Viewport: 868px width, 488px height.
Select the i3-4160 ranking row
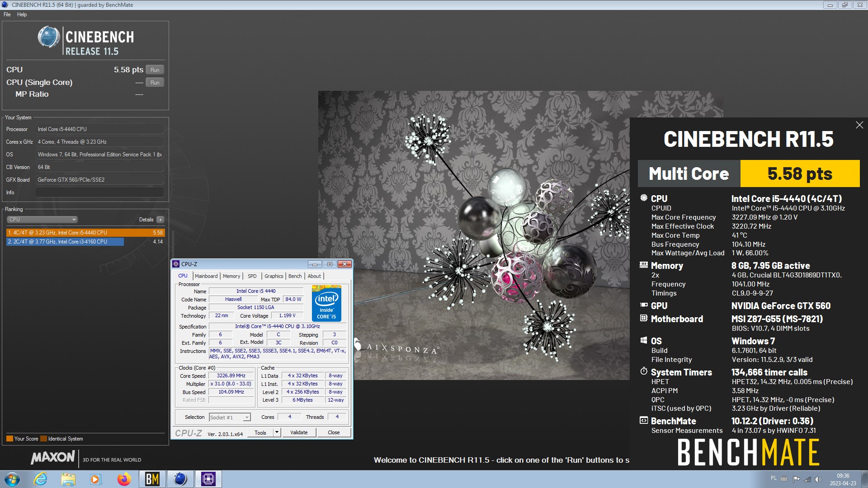pyautogui.click(x=85, y=242)
